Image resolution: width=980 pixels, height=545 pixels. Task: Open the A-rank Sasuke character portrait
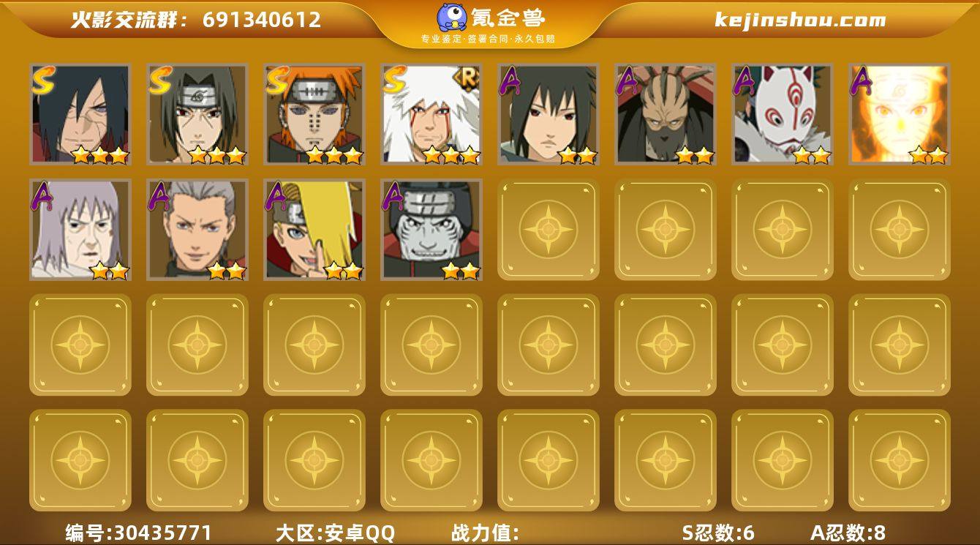(x=549, y=113)
